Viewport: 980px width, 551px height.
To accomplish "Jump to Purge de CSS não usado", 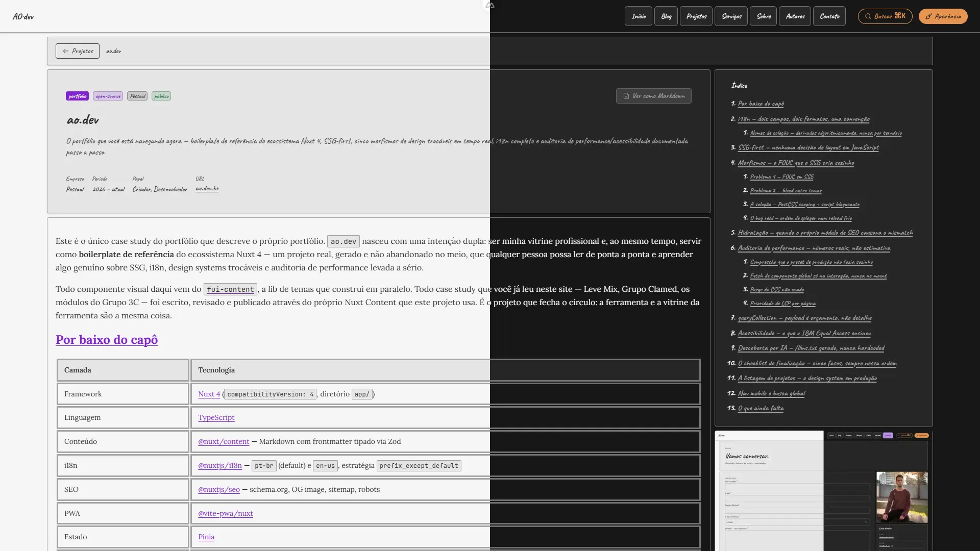I will [777, 289].
